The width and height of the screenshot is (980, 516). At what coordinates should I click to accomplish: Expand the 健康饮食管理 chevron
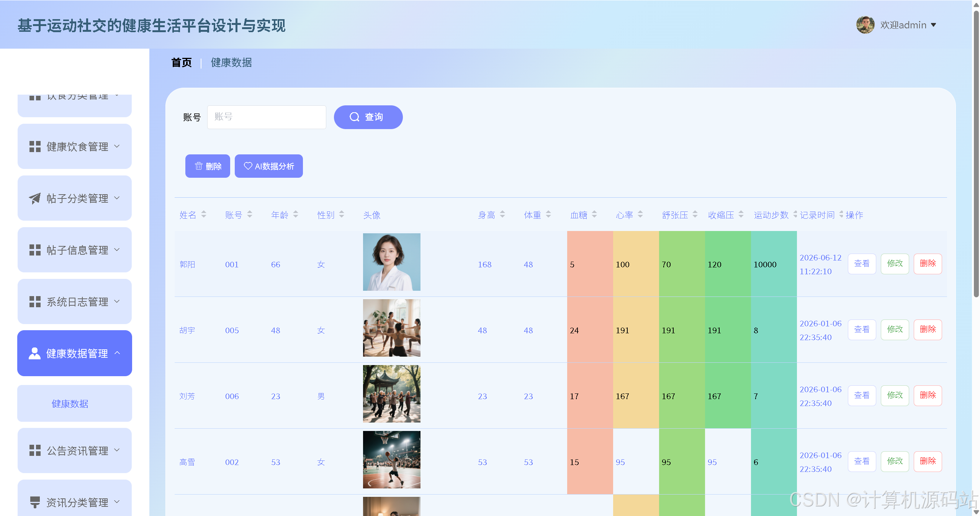(117, 146)
